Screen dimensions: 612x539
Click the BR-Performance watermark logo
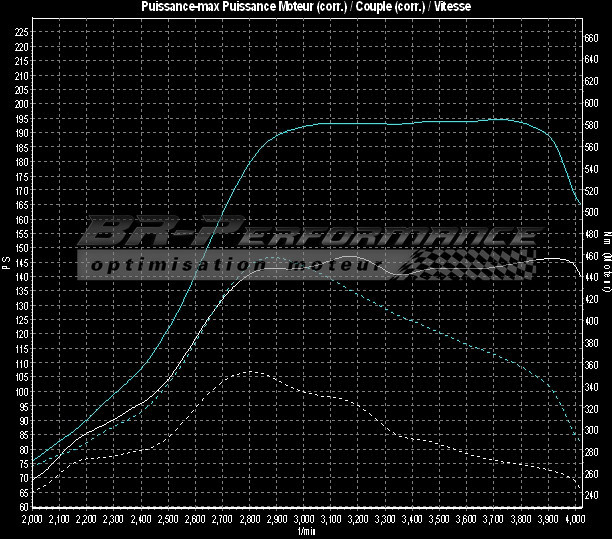point(305,236)
